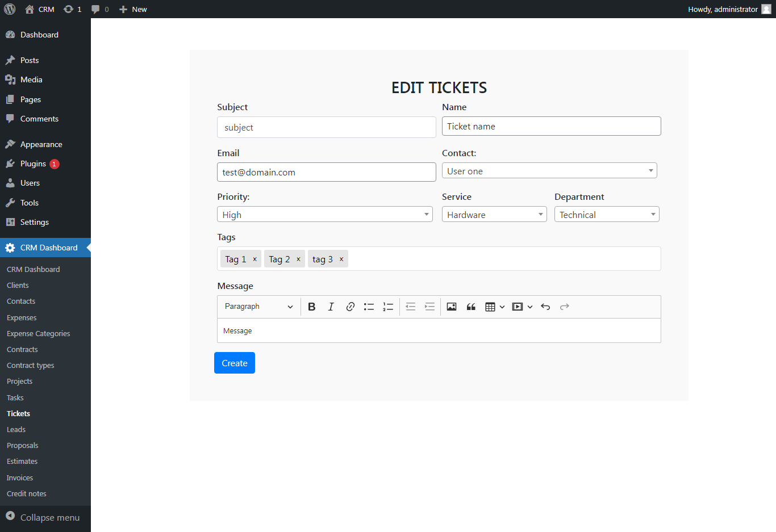The width and height of the screenshot is (776, 532).
Task: Apply italic formatting
Action: [x=331, y=307]
